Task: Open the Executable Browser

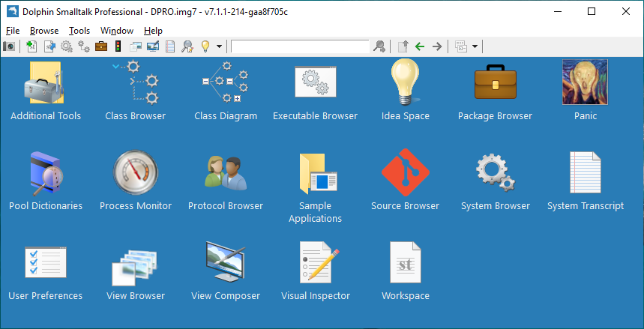Action: [316, 82]
